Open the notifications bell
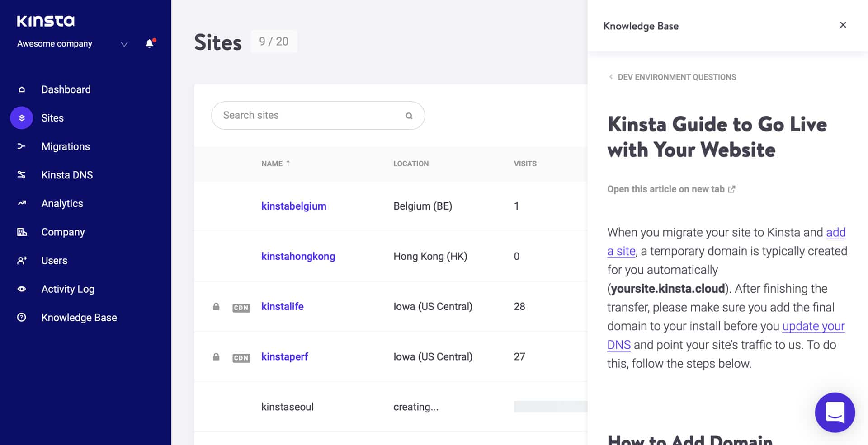This screenshot has width=868, height=445. click(150, 43)
